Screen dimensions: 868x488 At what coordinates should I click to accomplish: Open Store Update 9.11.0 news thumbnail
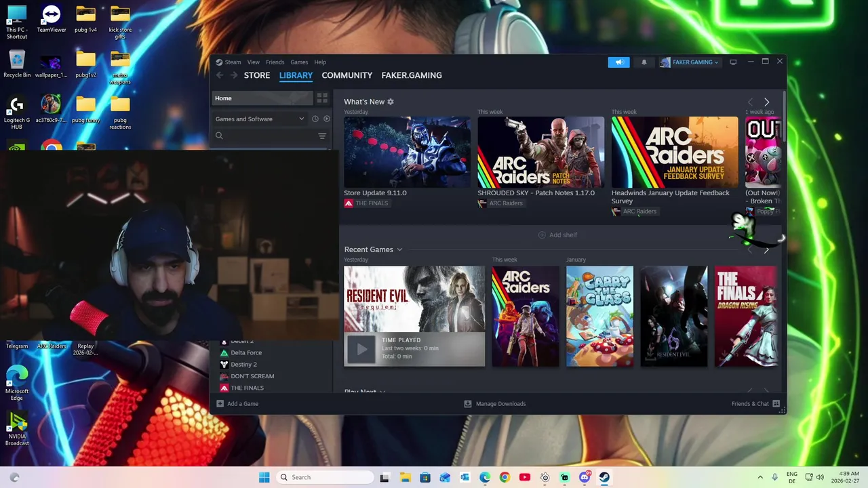pos(407,152)
